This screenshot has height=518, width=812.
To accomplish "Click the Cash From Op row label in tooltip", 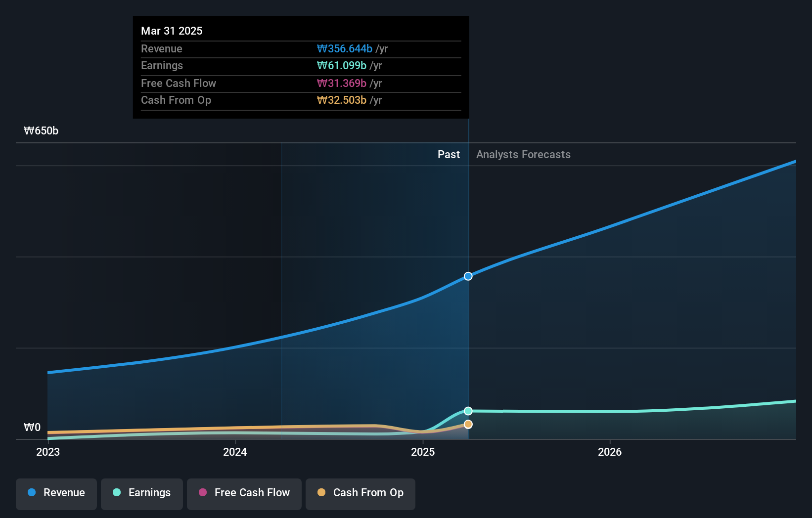I will 176,100.
